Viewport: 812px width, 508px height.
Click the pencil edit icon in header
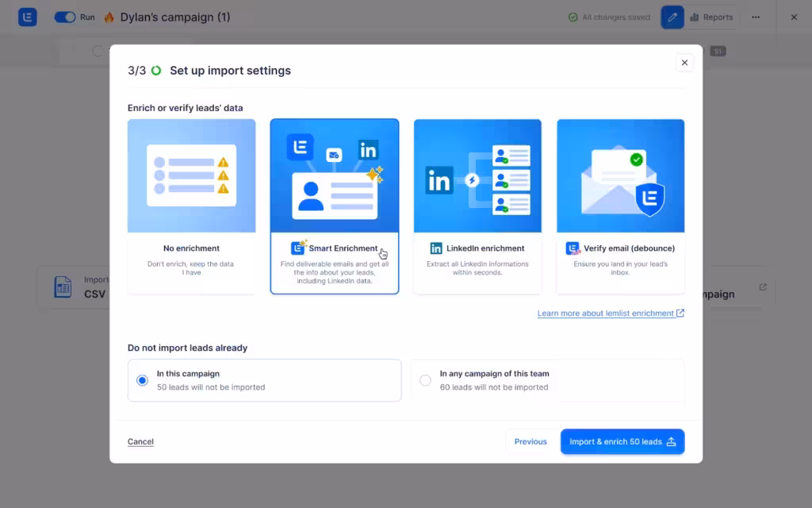click(672, 17)
